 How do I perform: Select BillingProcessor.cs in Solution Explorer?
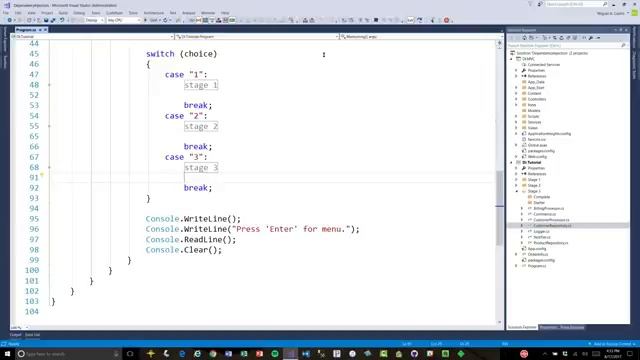point(549,208)
